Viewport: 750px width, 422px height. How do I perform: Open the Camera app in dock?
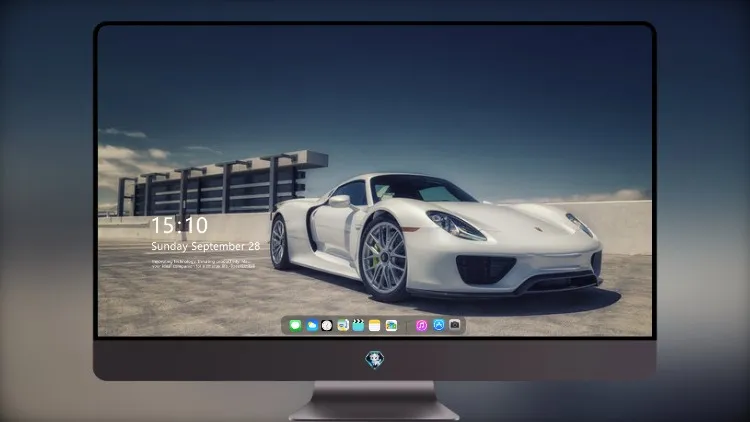coord(455,325)
